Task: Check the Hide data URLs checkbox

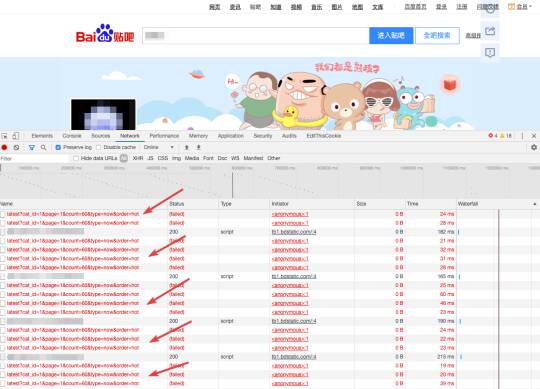Action: 76,158
